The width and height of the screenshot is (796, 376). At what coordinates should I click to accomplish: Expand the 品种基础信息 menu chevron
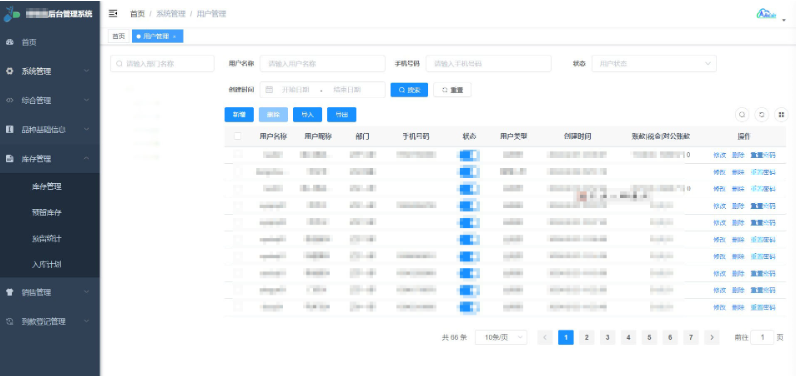[86, 129]
